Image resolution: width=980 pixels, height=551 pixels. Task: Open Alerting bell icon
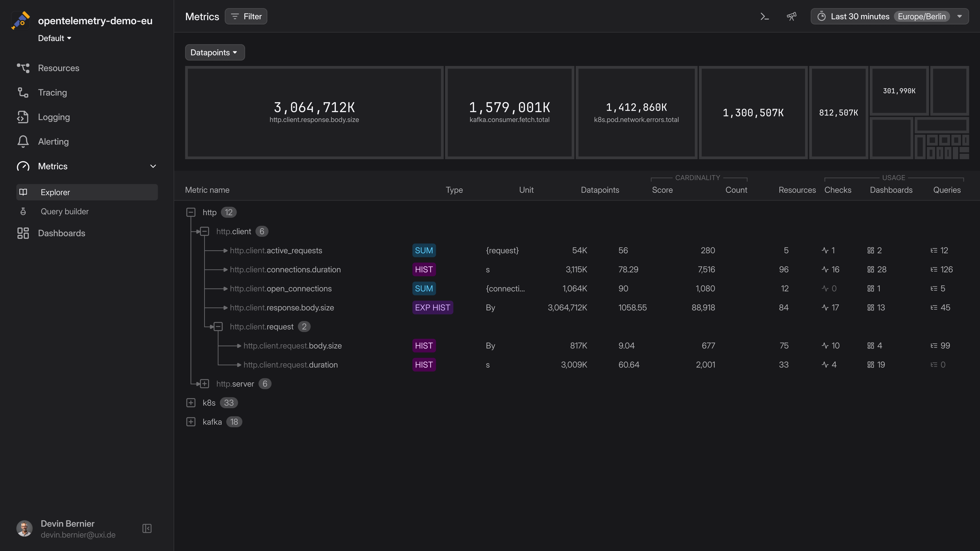(x=23, y=142)
